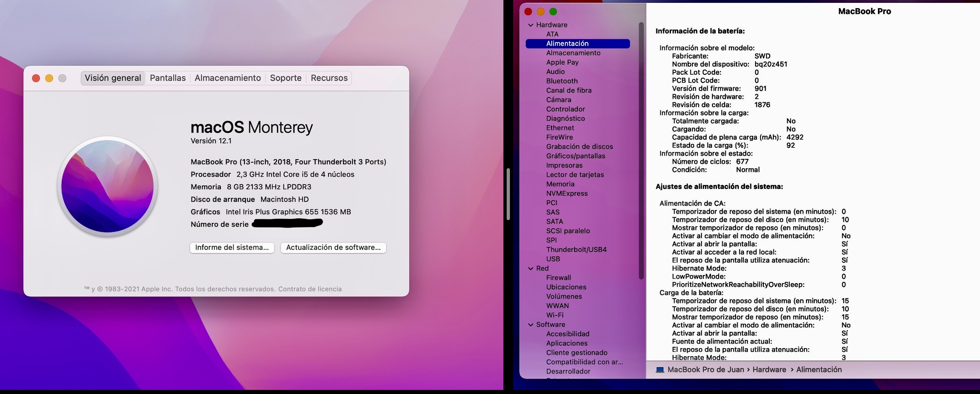Select Volúmenes under Red

click(564, 296)
